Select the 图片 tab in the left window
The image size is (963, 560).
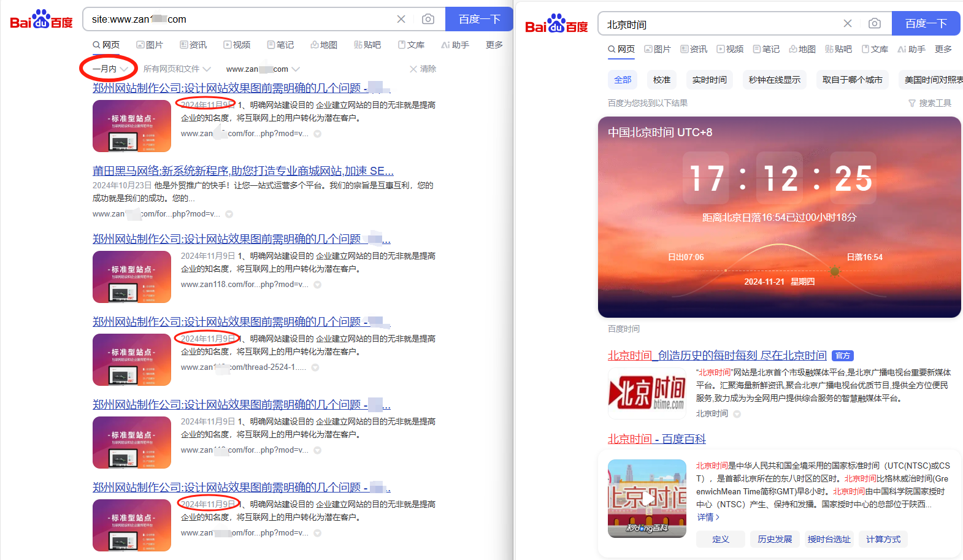point(150,45)
